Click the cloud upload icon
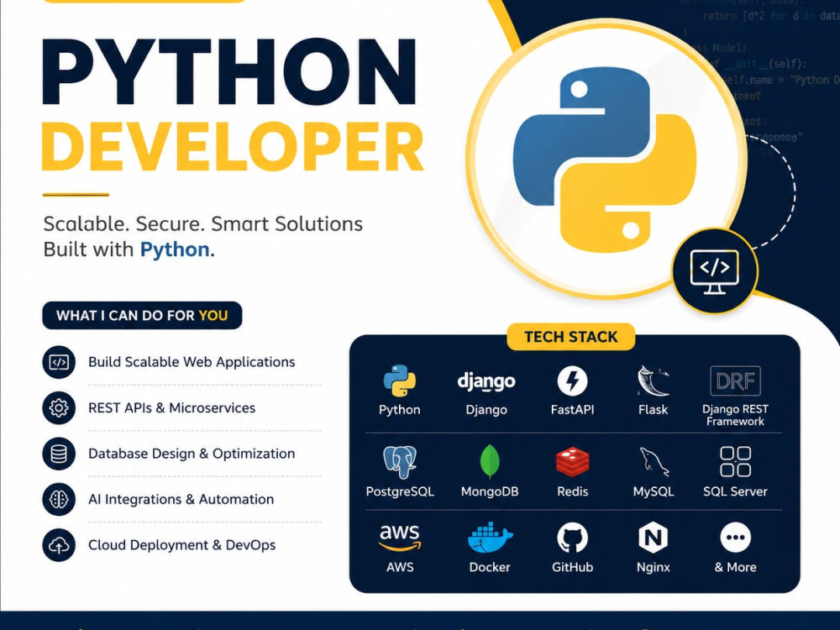 pos(59,545)
